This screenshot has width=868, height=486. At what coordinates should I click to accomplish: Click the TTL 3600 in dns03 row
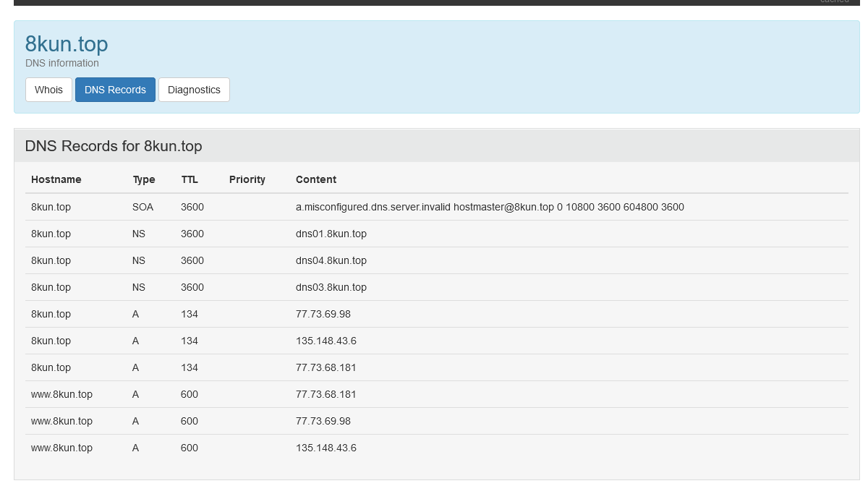point(192,287)
